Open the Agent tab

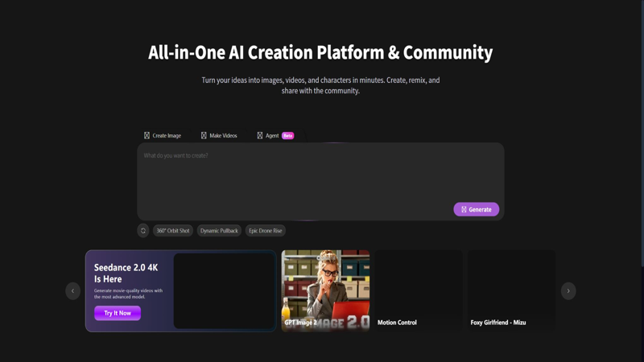[275, 135]
